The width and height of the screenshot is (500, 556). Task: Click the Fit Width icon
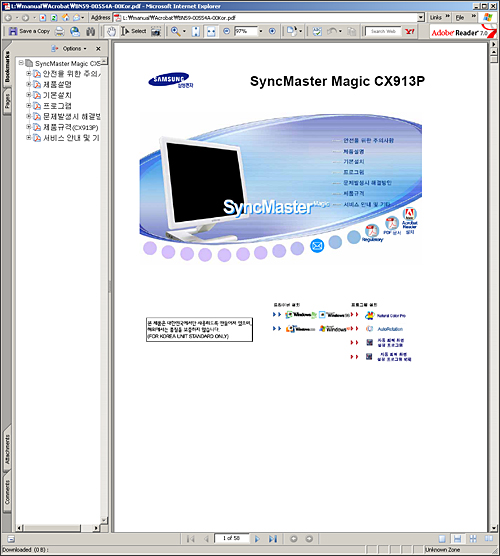(x=211, y=31)
